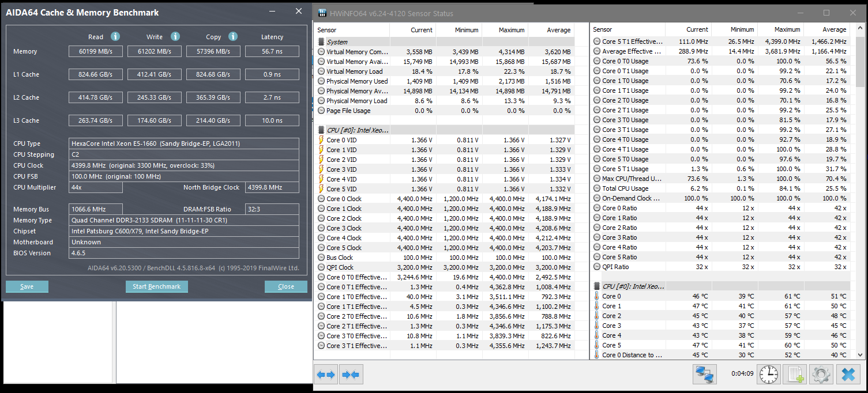Collapse CPU [#0] Intel Xeon temperature group, right pane
Viewport: 868px width, 393px height.
tap(597, 286)
